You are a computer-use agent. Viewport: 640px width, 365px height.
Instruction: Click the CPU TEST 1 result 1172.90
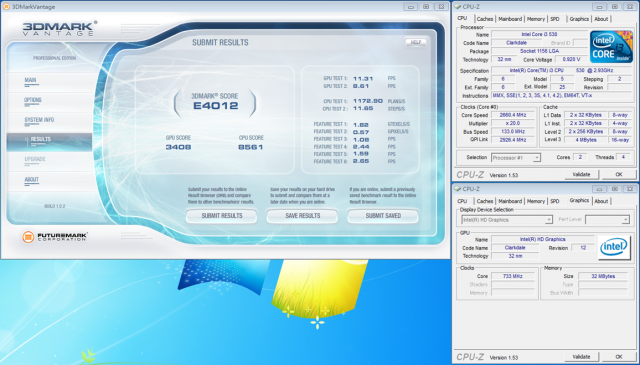click(x=368, y=101)
